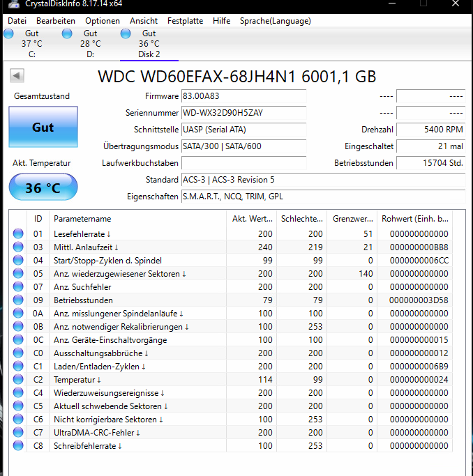Screen dimensions: 473x476
Task: Open the Optionen menu
Action: (103, 21)
